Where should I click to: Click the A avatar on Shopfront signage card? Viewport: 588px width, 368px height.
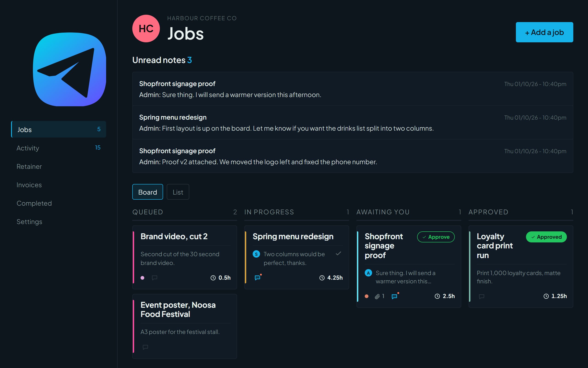[x=368, y=273]
